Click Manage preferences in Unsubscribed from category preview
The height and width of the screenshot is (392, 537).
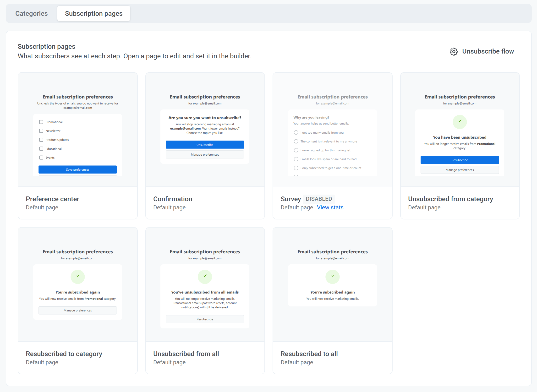[460, 170]
